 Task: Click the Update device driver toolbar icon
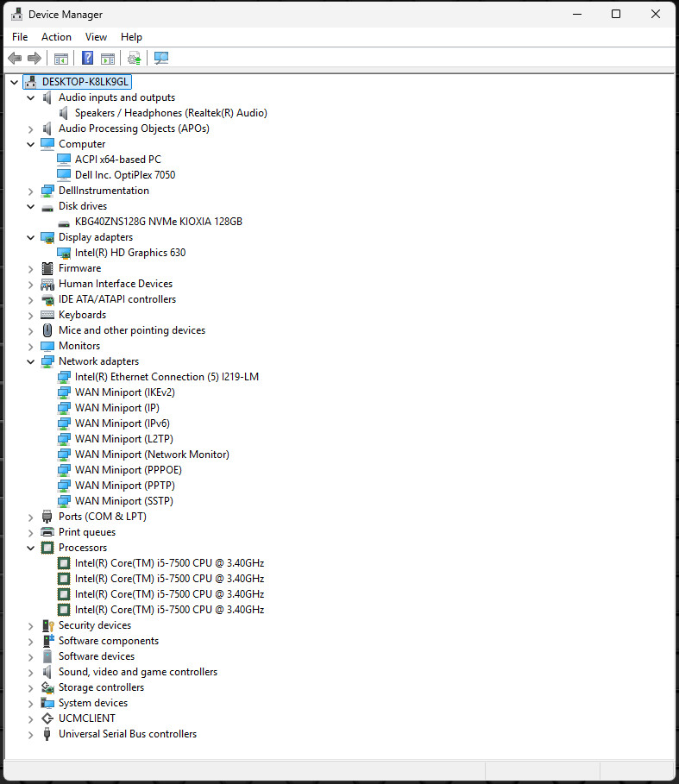134,59
